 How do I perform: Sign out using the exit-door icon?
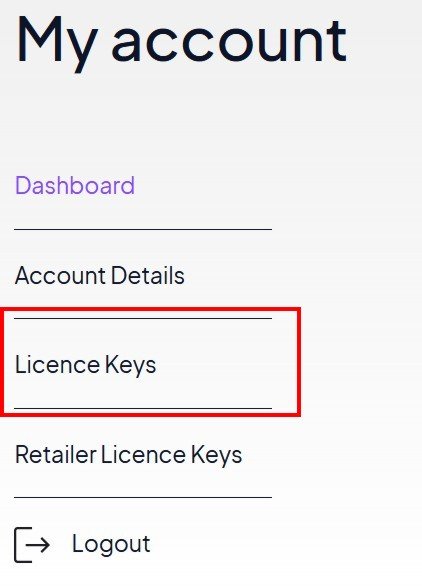coord(32,545)
